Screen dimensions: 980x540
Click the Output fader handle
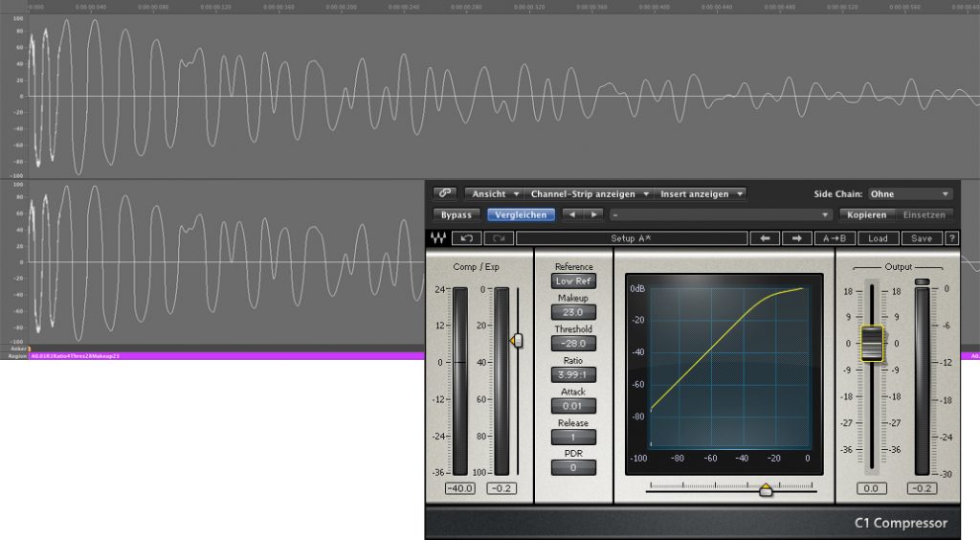pyautogui.click(x=872, y=343)
